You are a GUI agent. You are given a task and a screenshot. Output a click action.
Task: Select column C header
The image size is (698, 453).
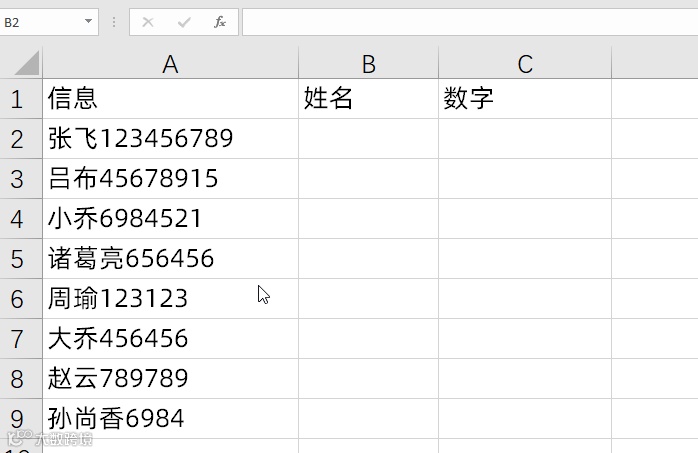coord(525,63)
